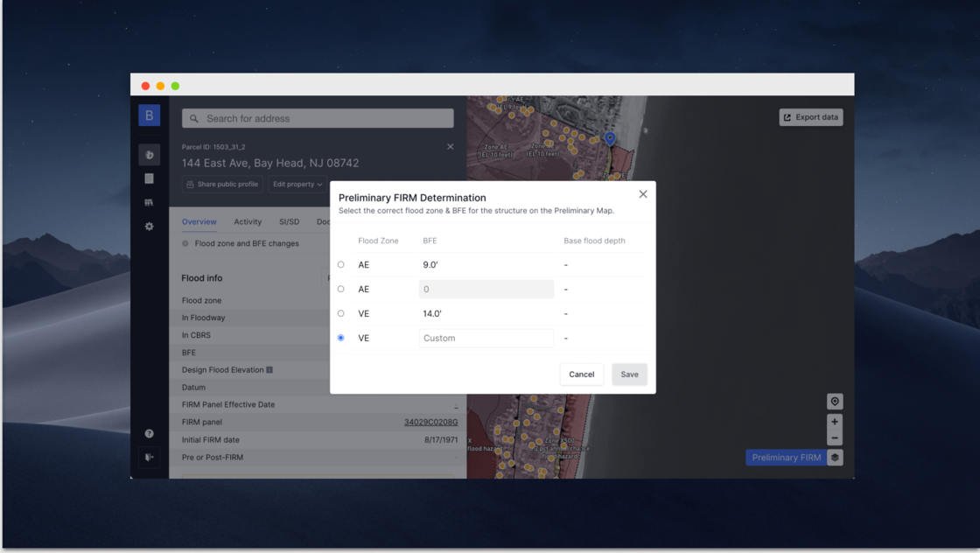
Task: Click the blue B logo in sidebar
Action: [x=149, y=115]
